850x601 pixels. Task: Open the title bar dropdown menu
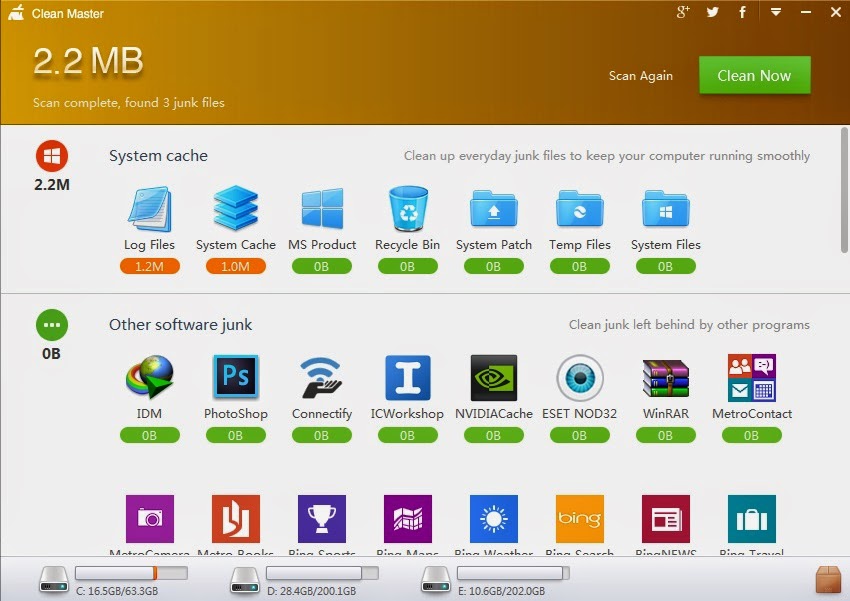tap(776, 12)
